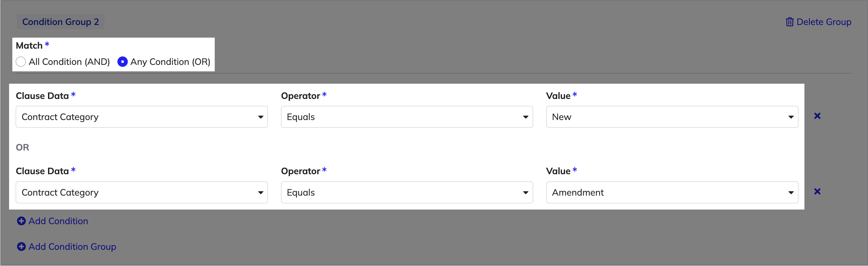Click the trash icon beside Delete Group
Screen dimensions: 868x266
point(790,22)
